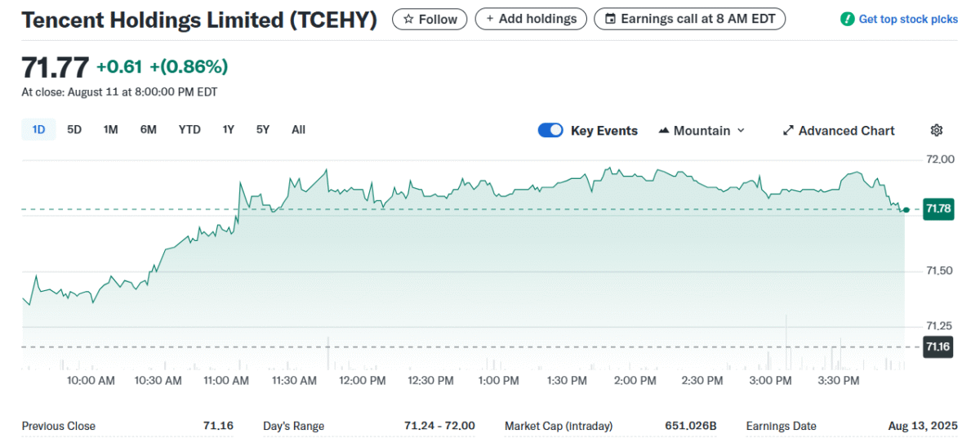
Task: Click the previous close marker 71.16 on chart
Action: click(x=938, y=347)
